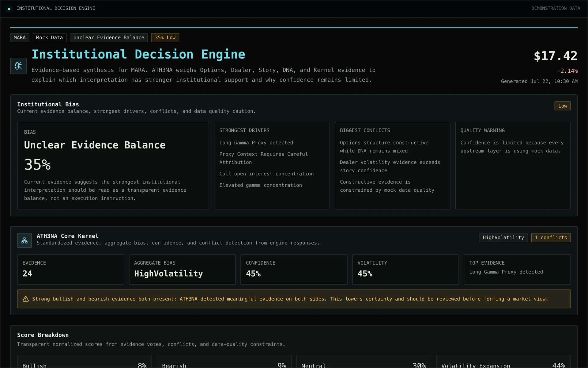The height and width of the screenshot is (368, 588).
Task: Click the Unclear Evidence Balance badge
Action: tap(109, 37)
